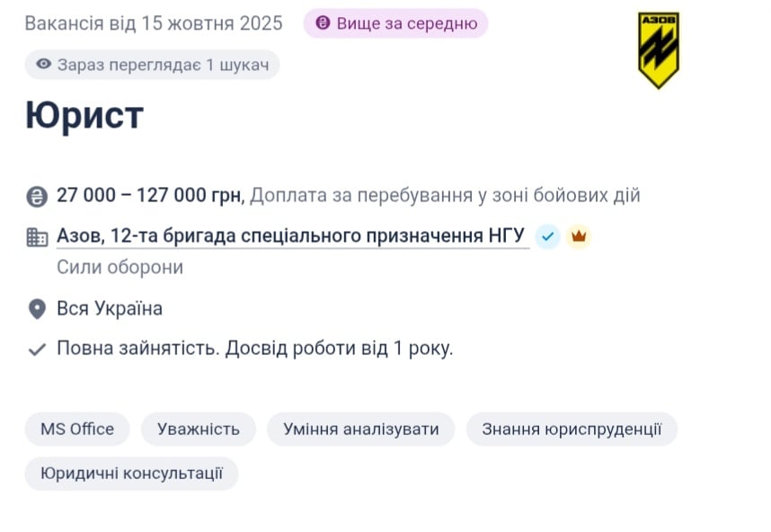Viewport: 771px width, 532px height.
Task: Click the 'Знання юриспруденції' skill tag
Action: (572, 429)
